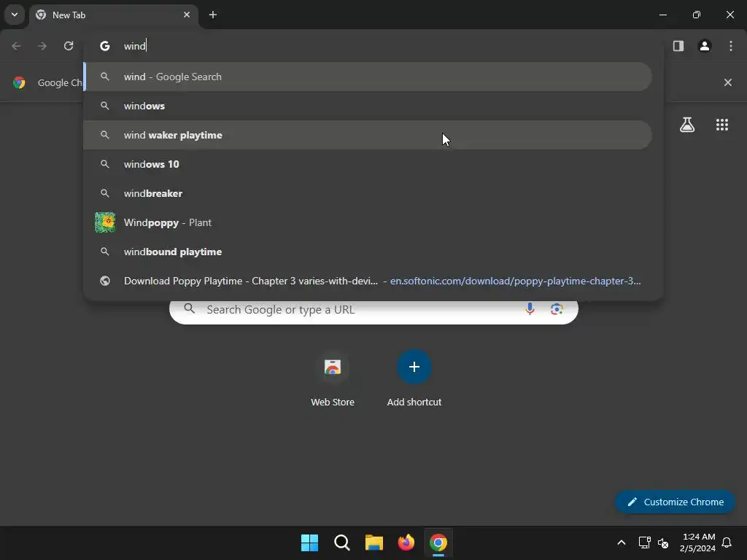Click the Add shortcut plus button

(414, 367)
